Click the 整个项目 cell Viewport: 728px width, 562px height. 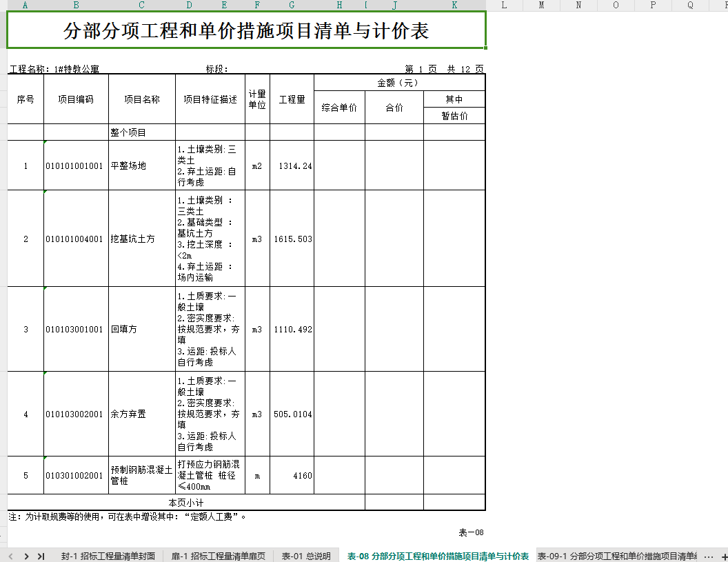pos(142,132)
